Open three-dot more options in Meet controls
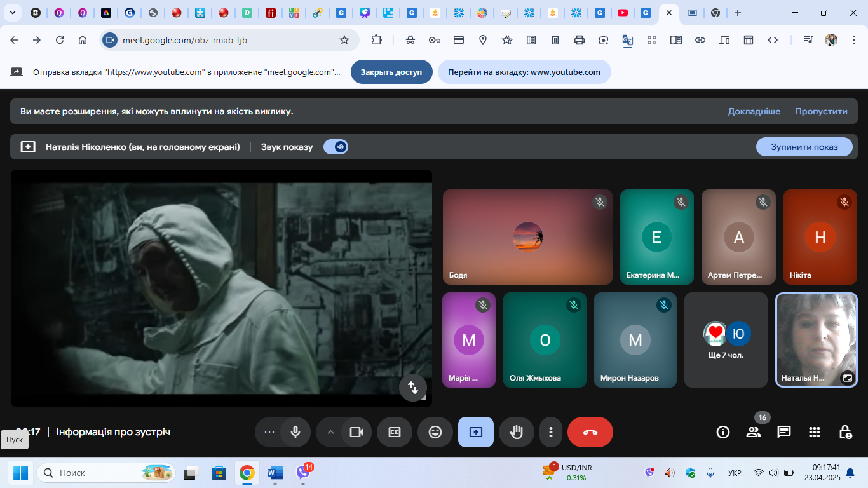868x488 pixels. point(551,432)
